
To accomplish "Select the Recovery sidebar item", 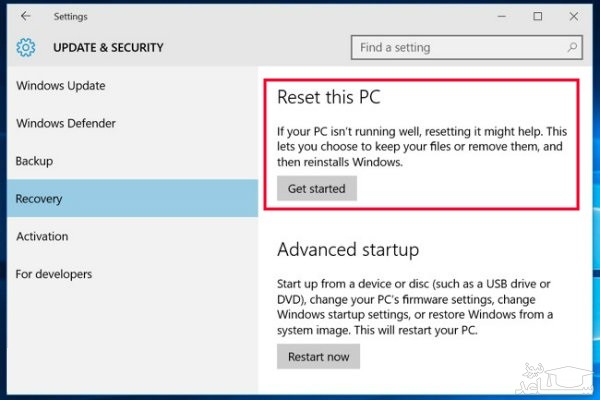I will click(x=39, y=199).
